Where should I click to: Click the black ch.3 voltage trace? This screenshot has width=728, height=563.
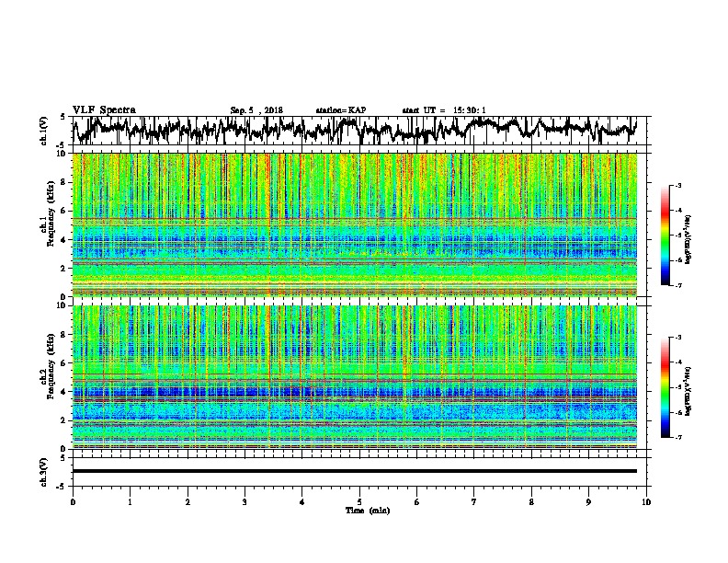pyautogui.click(x=355, y=471)
